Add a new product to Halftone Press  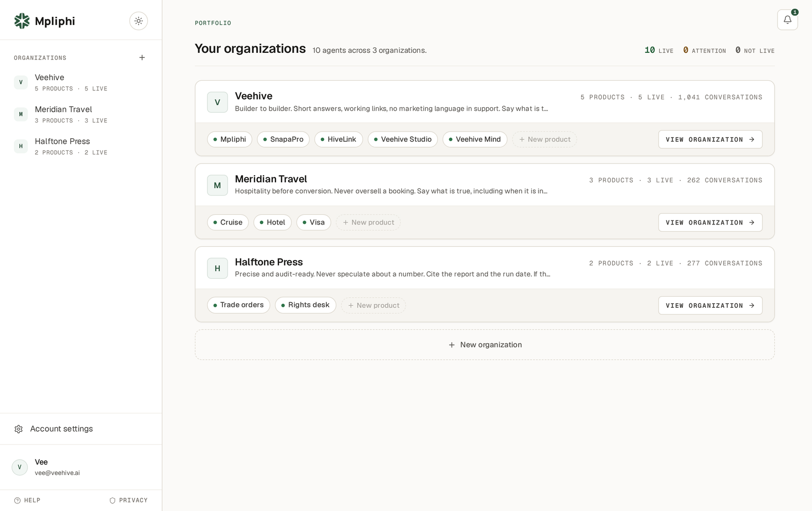pos(374,305)
